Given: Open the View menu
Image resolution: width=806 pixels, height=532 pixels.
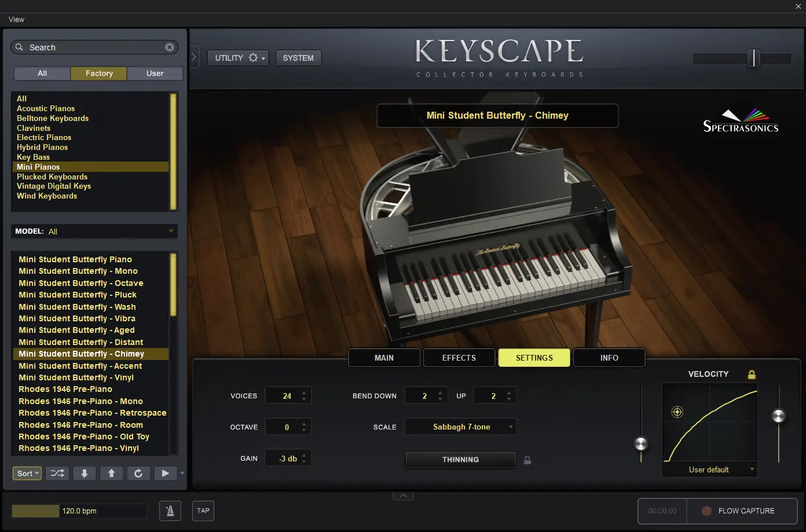Looking at the screenshot, I should point(16,19).
